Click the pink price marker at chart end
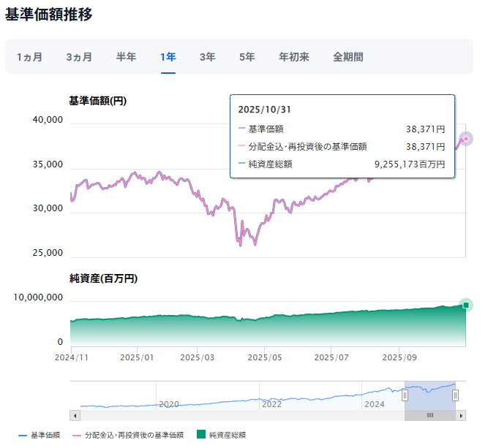Viewport: 488px width, 448px height. coord(466,139)
